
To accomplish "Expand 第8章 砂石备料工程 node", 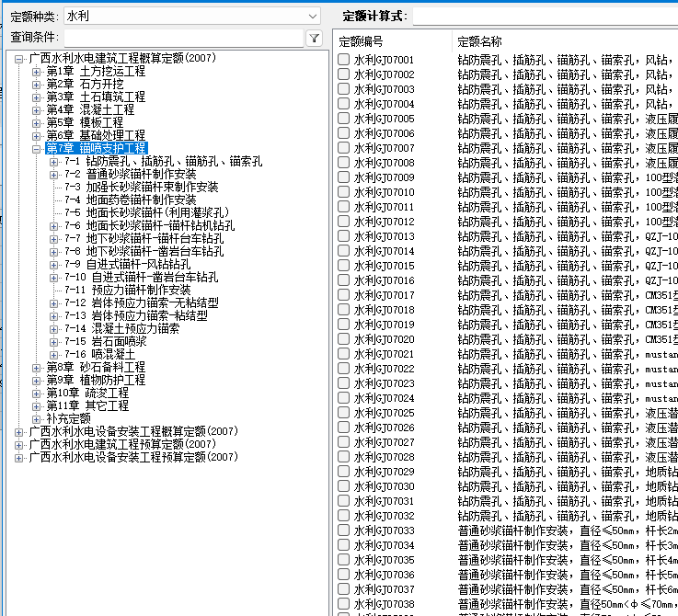I will pyautogui.click(x=36, y=368).
